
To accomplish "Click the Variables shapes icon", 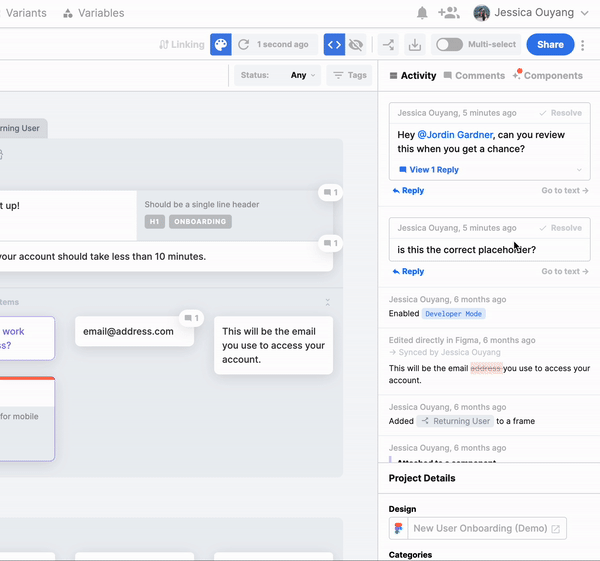I will 68,13.
